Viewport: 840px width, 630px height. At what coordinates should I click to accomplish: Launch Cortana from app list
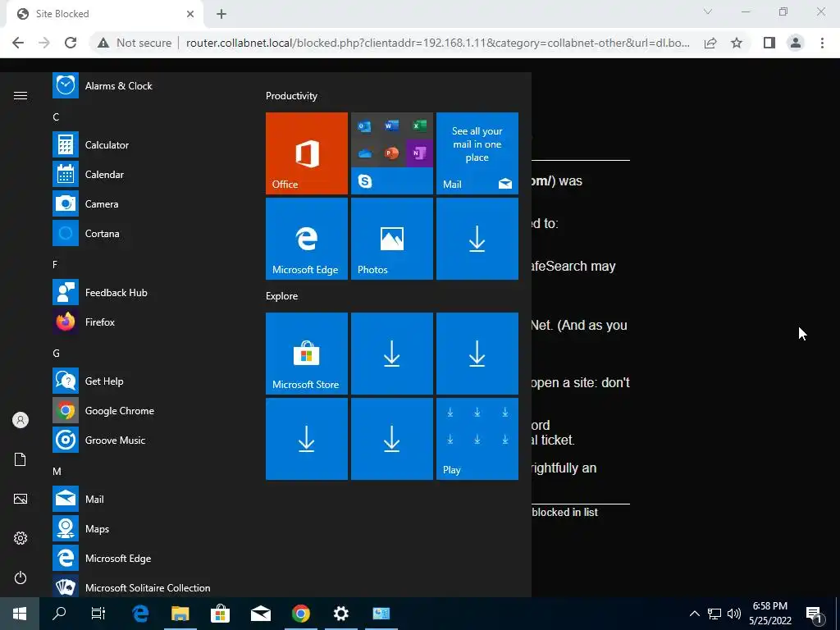144,234
